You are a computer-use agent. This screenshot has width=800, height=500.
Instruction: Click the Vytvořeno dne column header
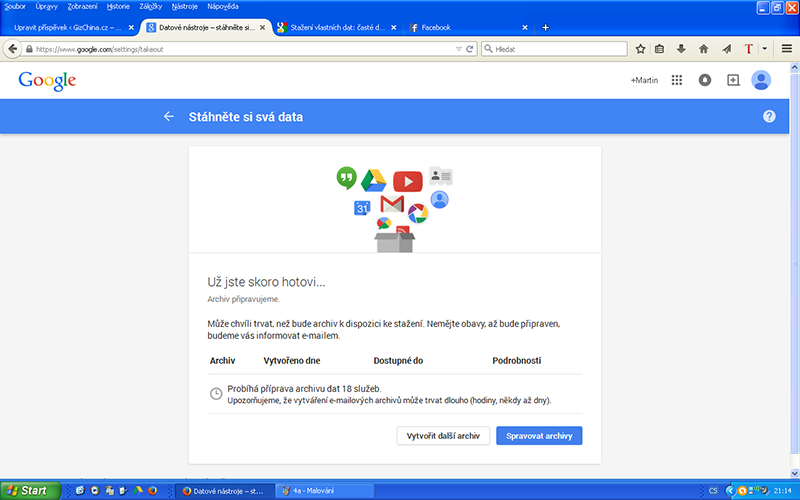coord(292,361)
